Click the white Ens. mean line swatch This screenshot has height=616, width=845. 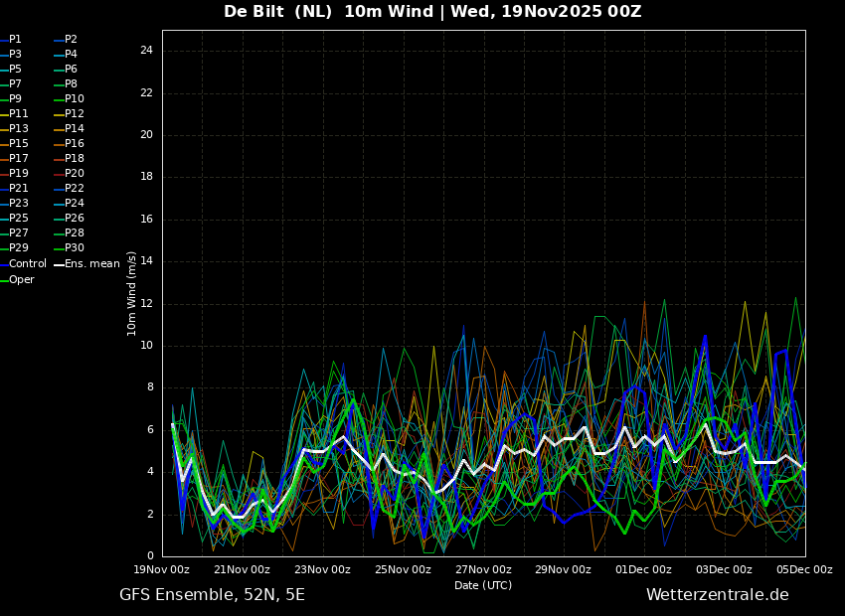[x=59, y=264]
